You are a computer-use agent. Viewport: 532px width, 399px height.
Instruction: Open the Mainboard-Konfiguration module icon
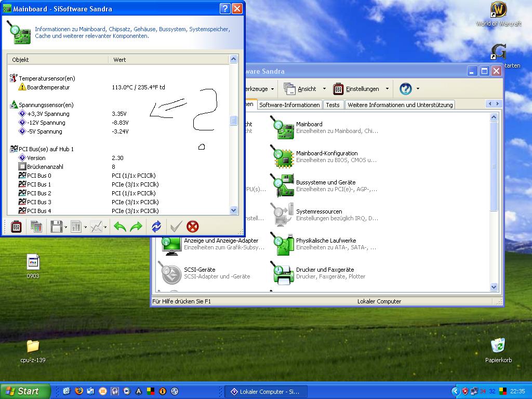coord(282,156)
